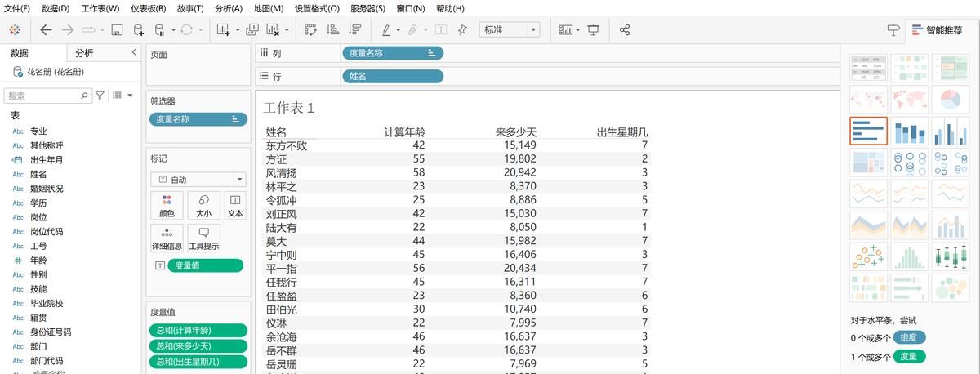Viewport: 980px width, 374px height.
Task: Open the Color marks card button
Action: [167, 206]
